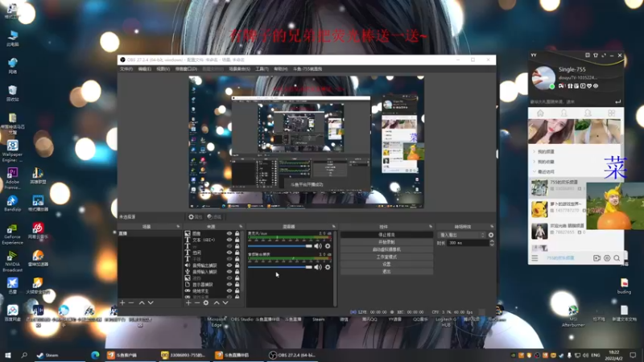The height and width of the screenshot is (362, 644).
Task: Click the 属性 properties button above the docks
Action: (196, 216)
